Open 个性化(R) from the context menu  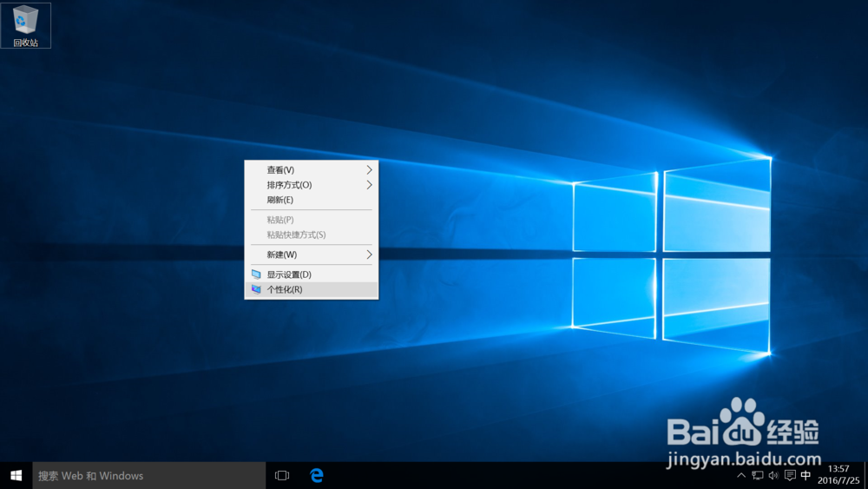click(x=312, y=289)
